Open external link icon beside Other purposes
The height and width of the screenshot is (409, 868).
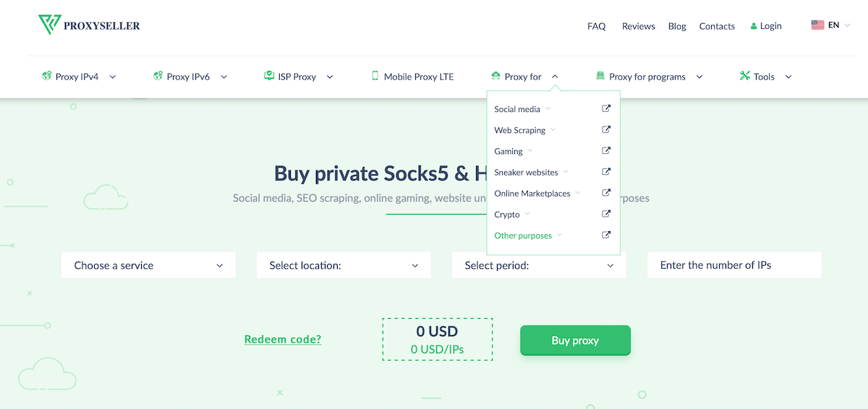(x=606, y=235)
